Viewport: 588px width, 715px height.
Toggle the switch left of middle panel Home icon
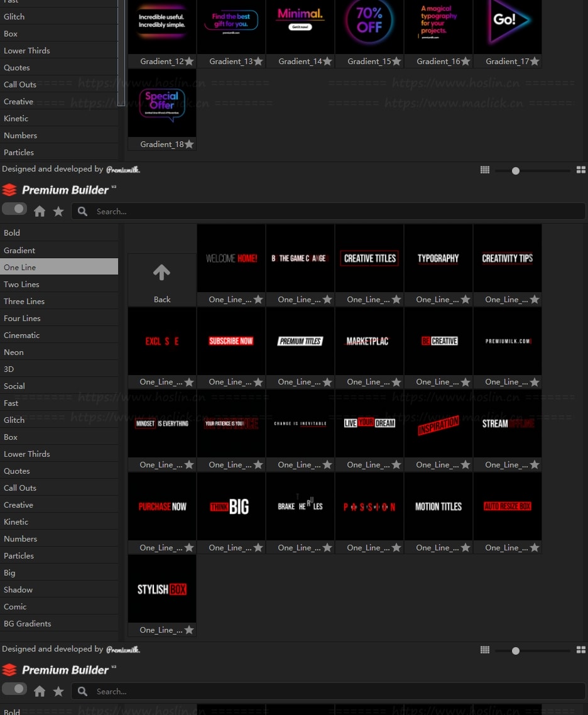click(14, 209)
